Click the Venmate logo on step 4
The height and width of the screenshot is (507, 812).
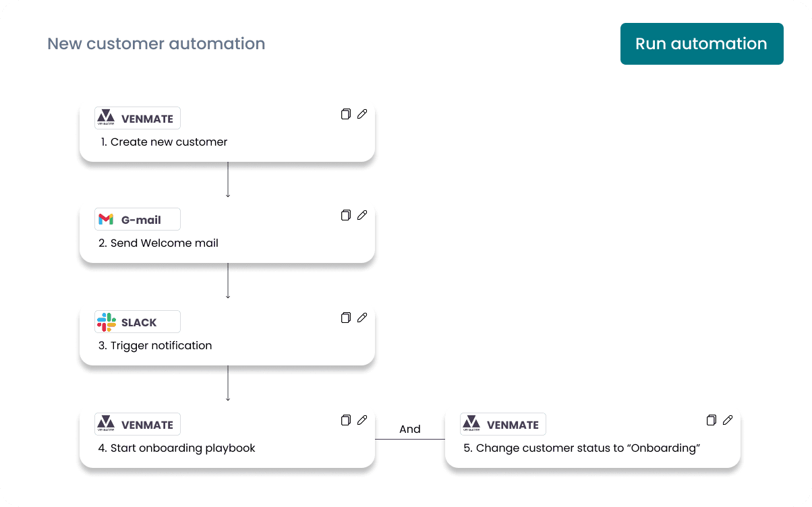[107, 422]
